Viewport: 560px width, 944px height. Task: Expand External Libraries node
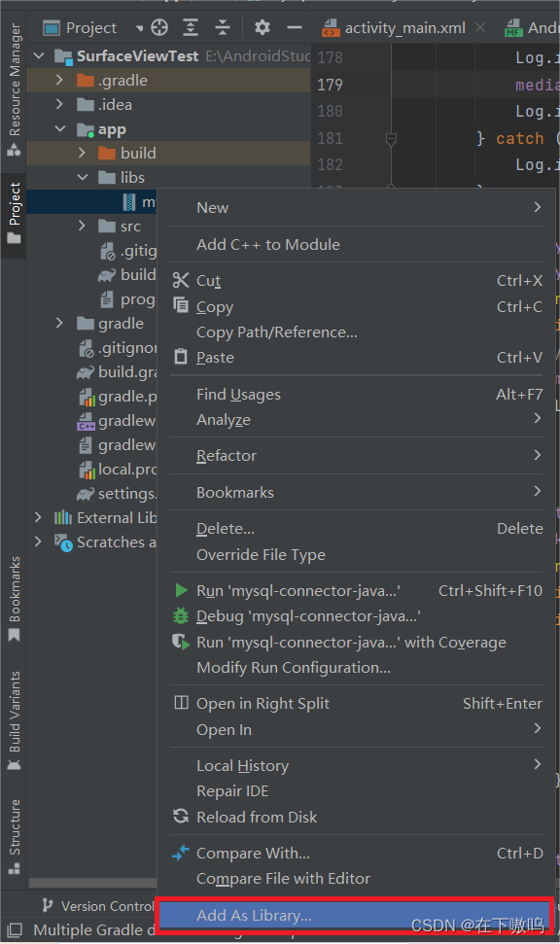(x=38, y=517)
